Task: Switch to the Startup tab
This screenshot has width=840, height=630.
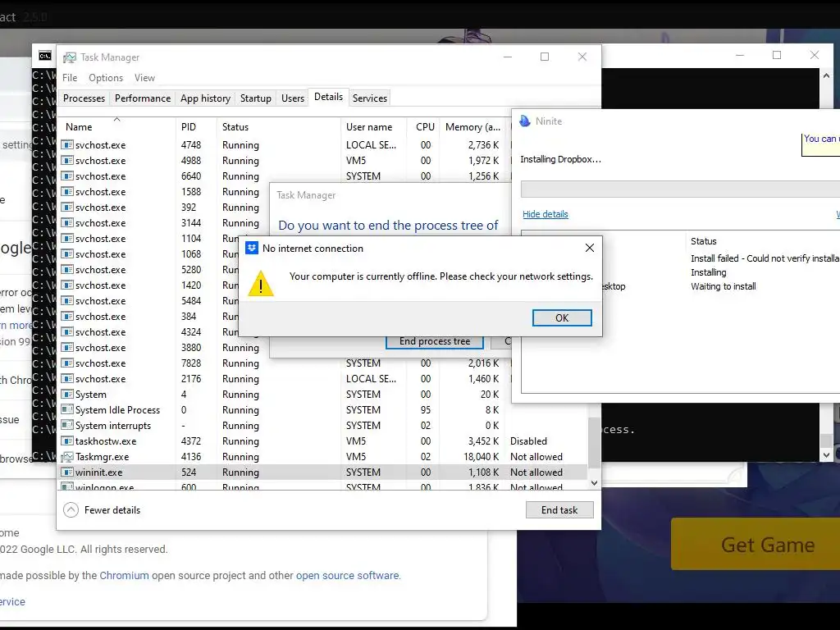Action: [256, 98]
